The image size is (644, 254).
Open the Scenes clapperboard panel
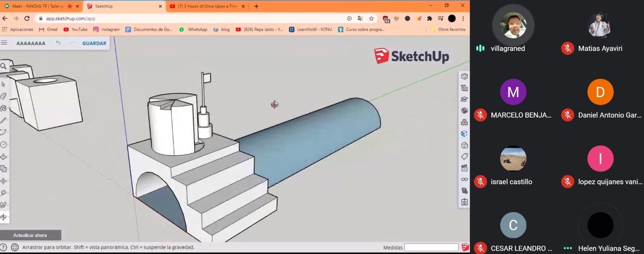point(464,168)
